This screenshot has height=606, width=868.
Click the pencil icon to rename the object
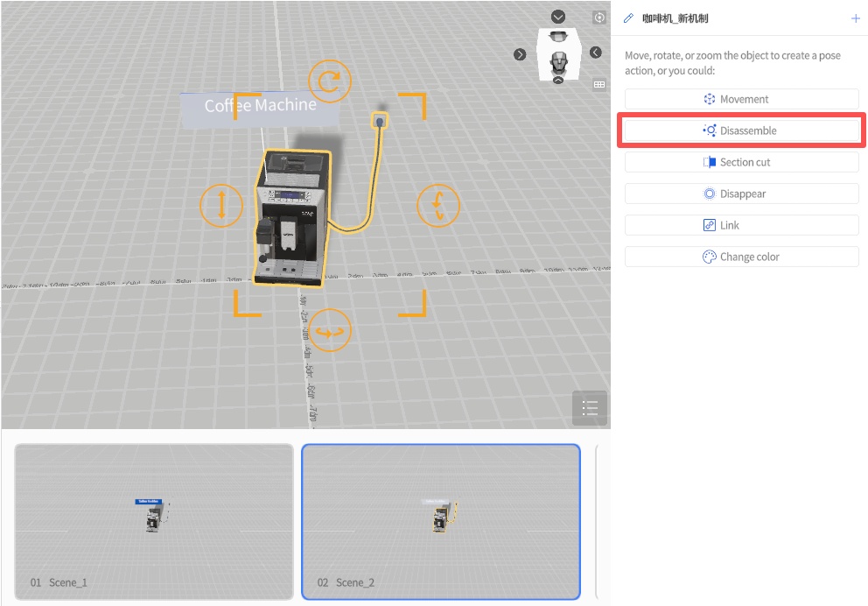pos(628,18)
